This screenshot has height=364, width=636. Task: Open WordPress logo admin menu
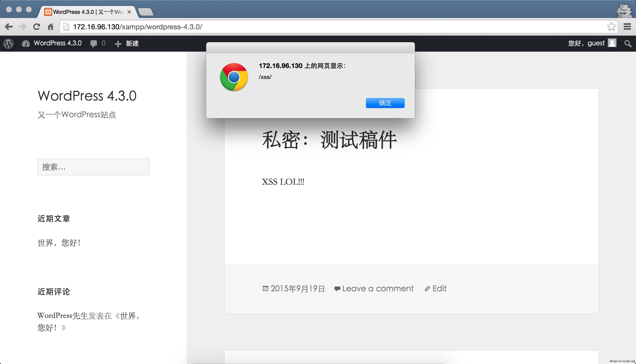tap(8, 43)
